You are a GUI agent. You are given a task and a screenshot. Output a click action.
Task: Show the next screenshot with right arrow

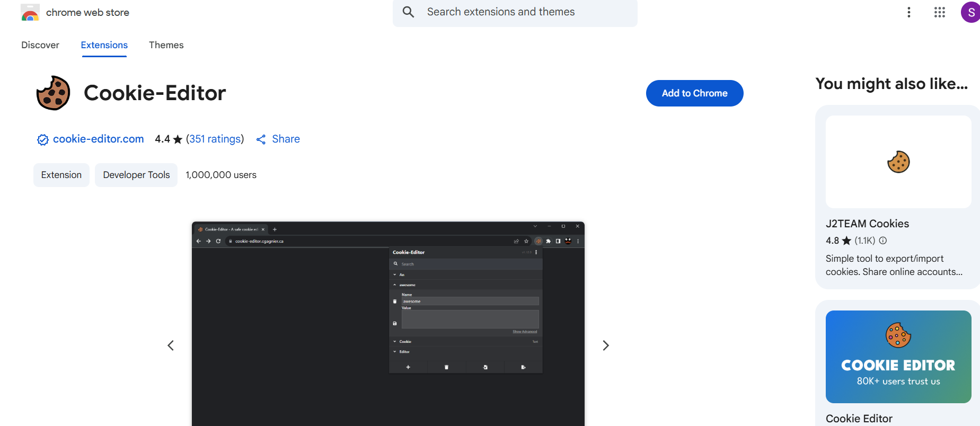coord(606,345)
